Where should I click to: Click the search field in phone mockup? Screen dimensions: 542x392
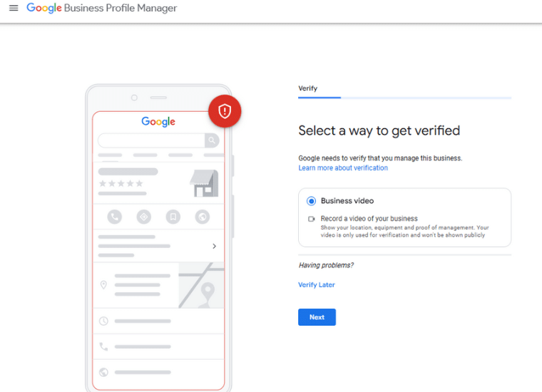pos(151,140)
